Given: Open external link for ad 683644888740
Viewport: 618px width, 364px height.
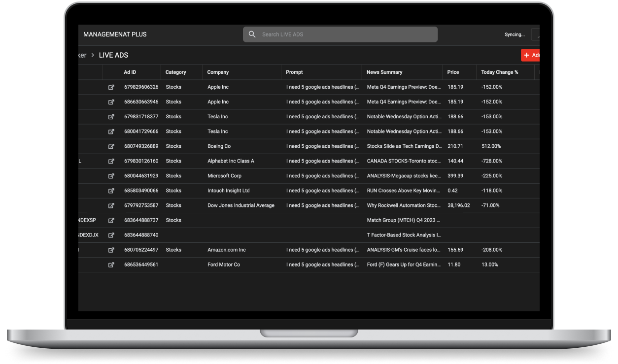Looking at the screenshot, I should (111, 235).
